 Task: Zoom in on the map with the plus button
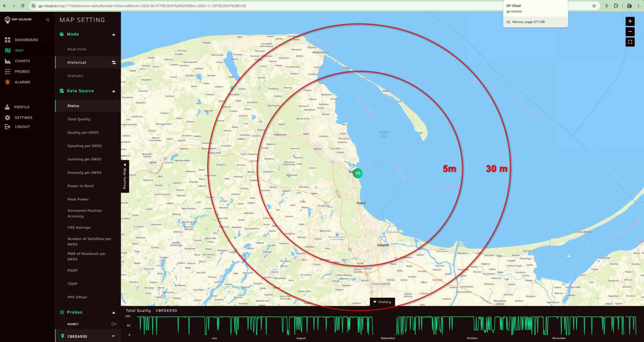click(x=630, y=21)
